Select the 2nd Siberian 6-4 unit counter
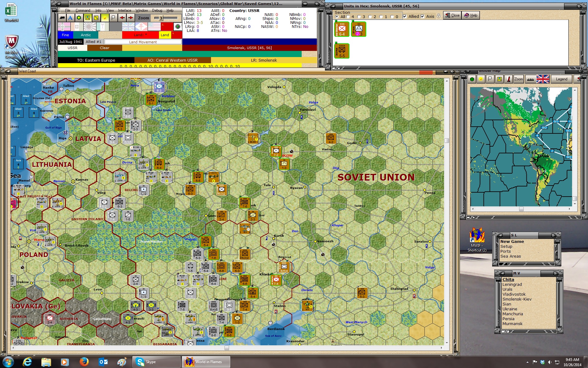This screenshot has height=368, width=588. coord(342,29)
